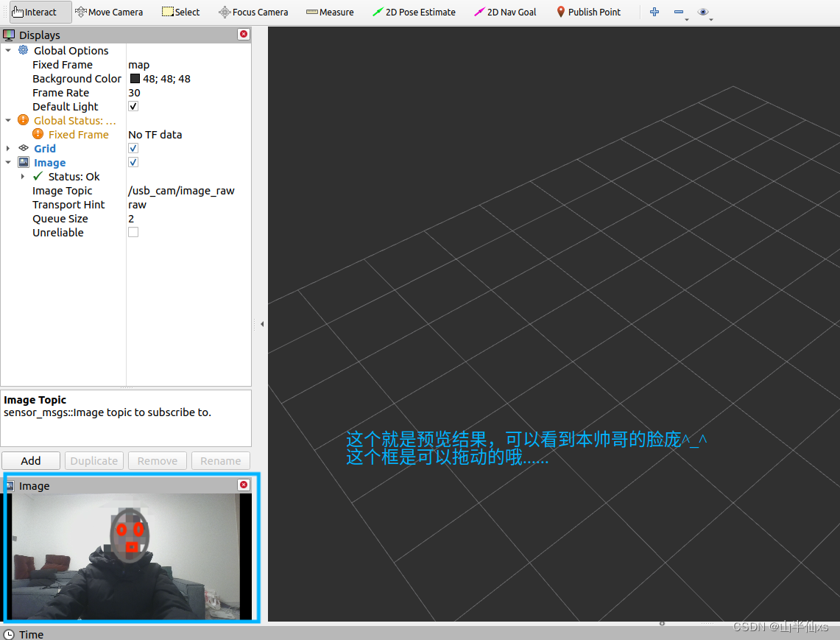Click the Duplicate button

point(94,460)
